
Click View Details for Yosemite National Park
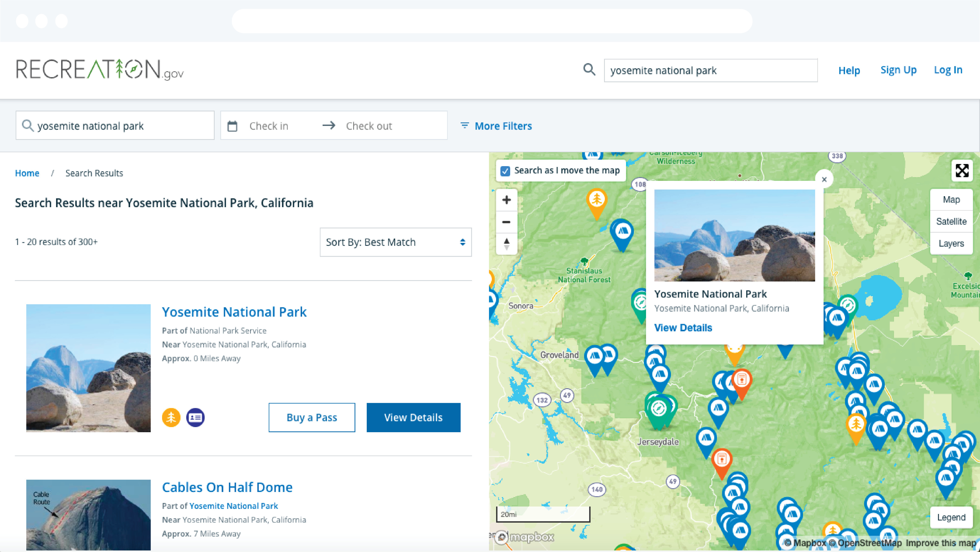(413, 417)
